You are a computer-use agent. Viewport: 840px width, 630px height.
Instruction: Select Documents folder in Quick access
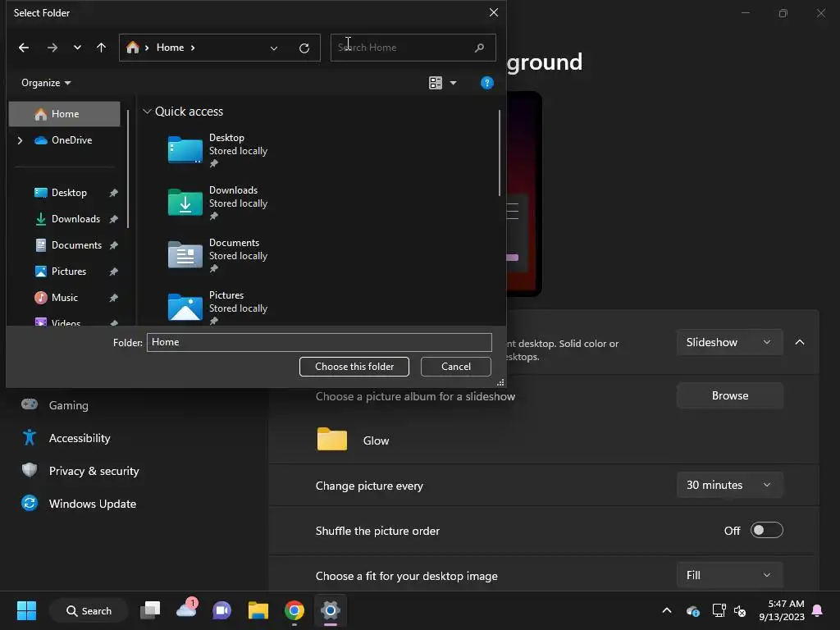tap(217, 256)
